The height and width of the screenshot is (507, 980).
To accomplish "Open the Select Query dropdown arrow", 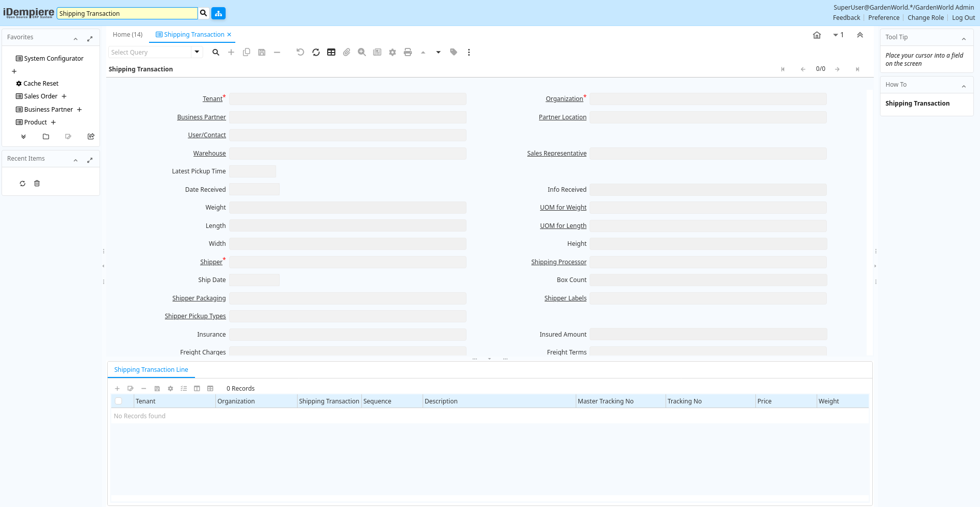I will click(x=197, y=52).
